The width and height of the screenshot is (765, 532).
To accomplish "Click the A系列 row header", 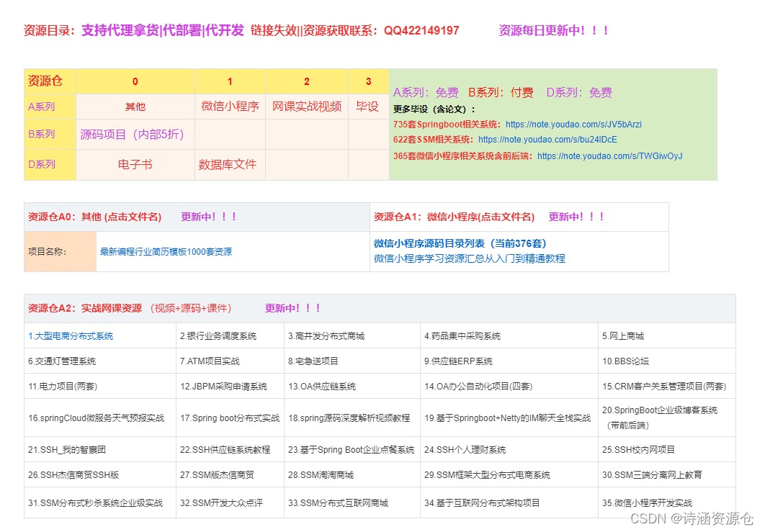I will pyautogui.click(x=50, y=107).
